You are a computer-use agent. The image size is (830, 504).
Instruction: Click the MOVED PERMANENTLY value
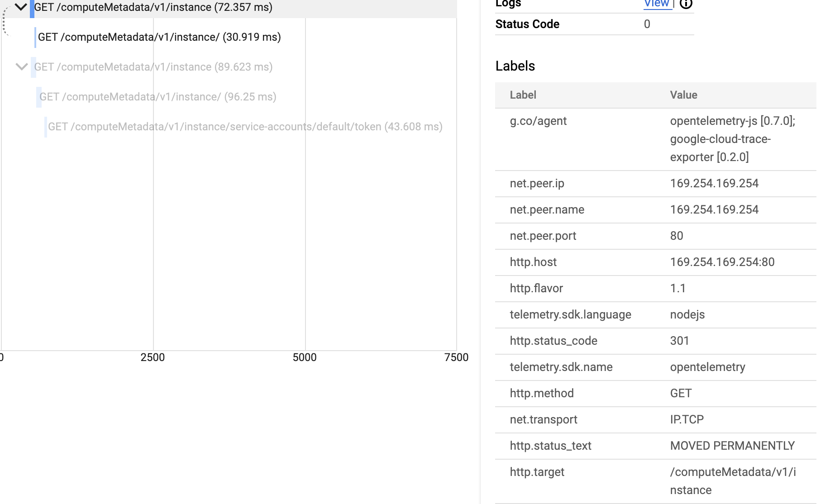click(732, 446)
